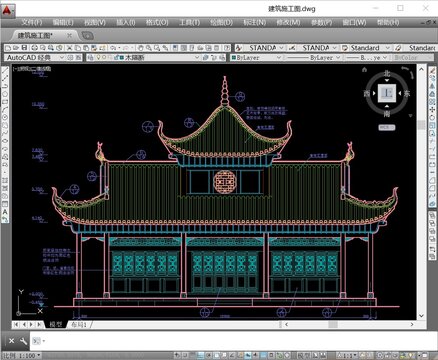Click ViewCube 东 east label
Image resolution: width=438 pixels, height=360 pixels.
[407, 94]
